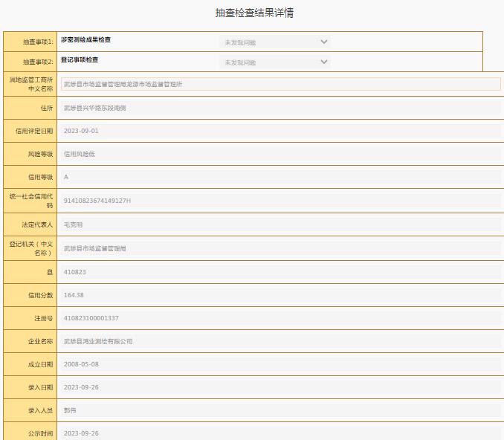The image size is (504, 440).
Task: Click the 统一社会信用代码 label
Action: [31, 201]
